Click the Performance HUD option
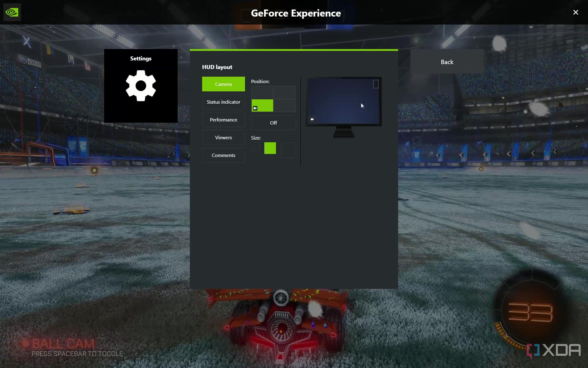The height and width of the screenshot is (368, 588). click(x=224, y=120)
